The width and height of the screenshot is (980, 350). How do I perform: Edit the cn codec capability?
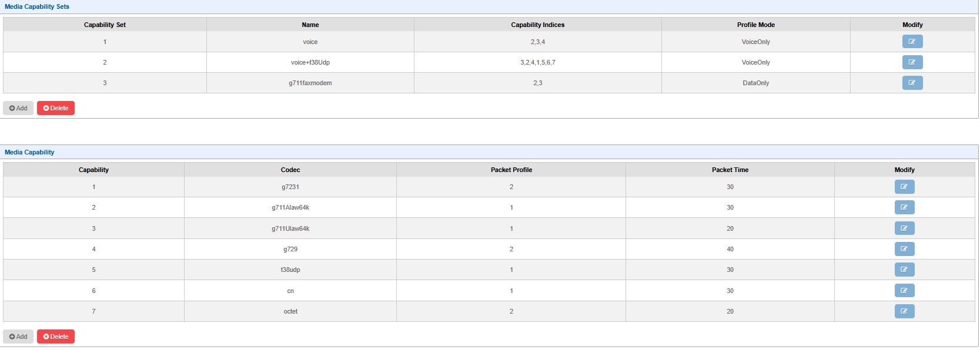pyautogui.click(x=904, y=291)
